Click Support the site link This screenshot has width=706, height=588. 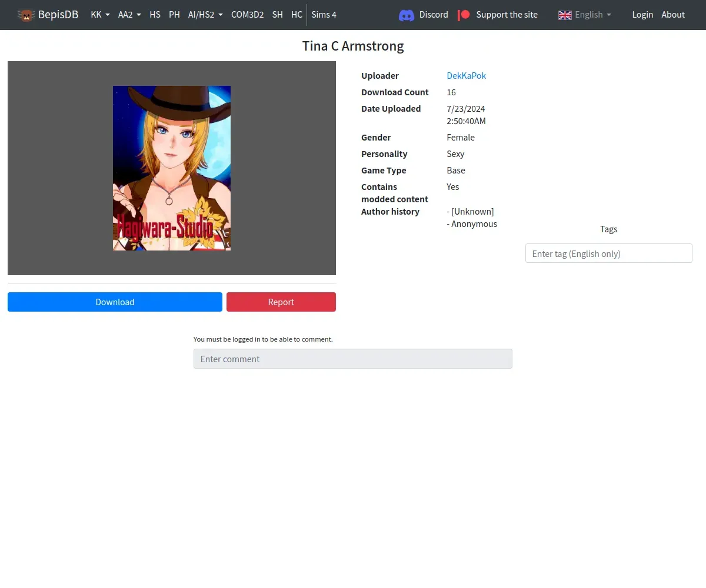[507, 15]
